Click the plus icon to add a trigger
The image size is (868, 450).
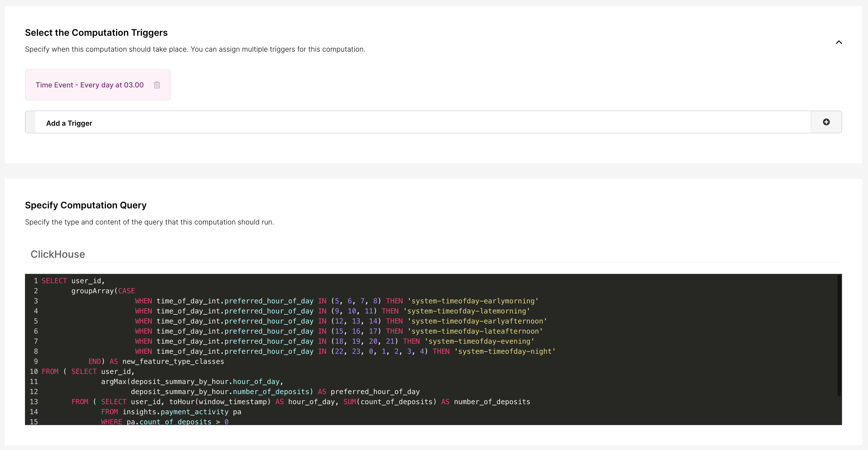pos(826,122)
